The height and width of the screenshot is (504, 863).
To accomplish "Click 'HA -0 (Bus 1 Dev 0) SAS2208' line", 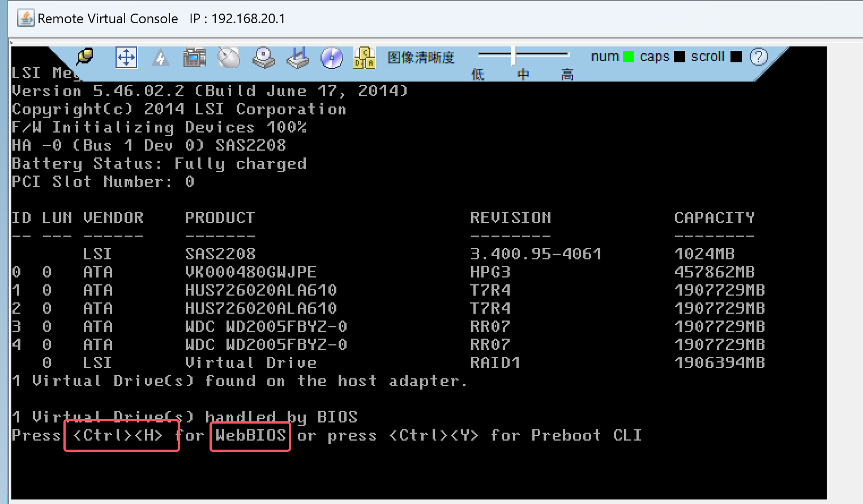I will point(149,146).
